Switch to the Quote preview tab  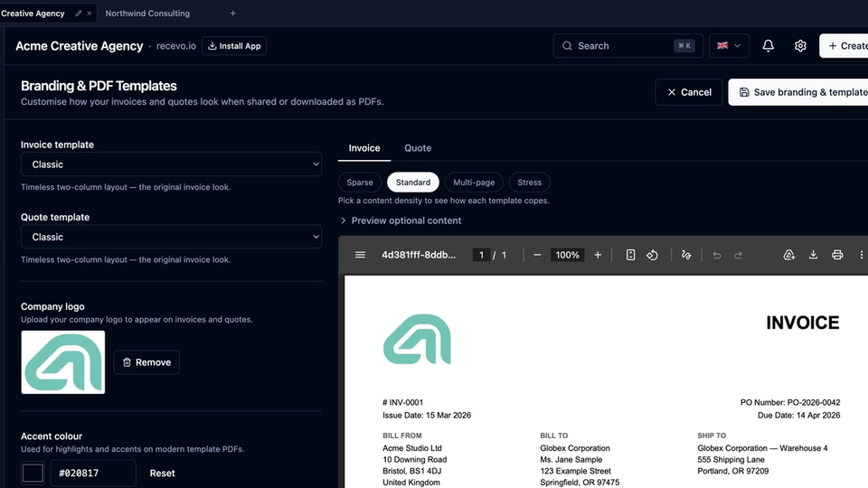coord(418,148)
